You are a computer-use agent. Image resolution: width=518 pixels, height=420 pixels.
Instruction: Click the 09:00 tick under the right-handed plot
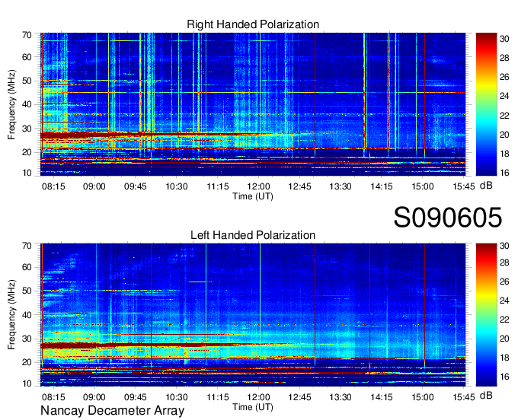pyautogui.click(x=94, y=186)
